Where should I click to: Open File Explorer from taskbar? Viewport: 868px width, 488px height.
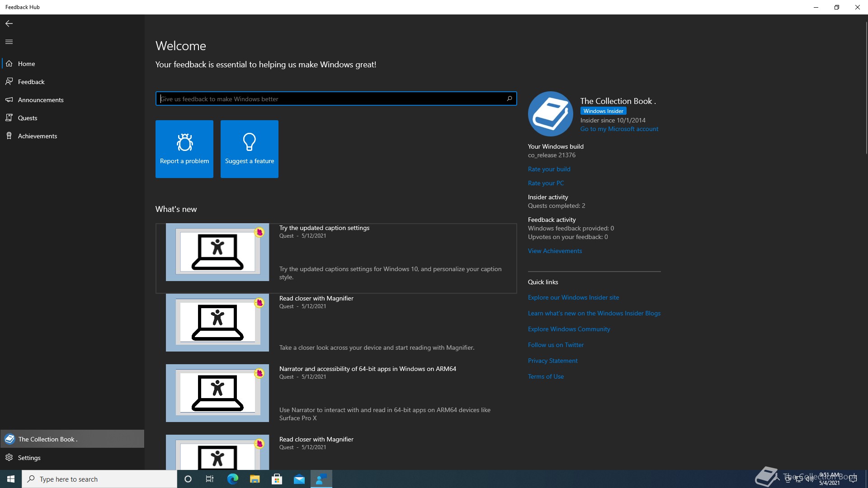(255, 479)
